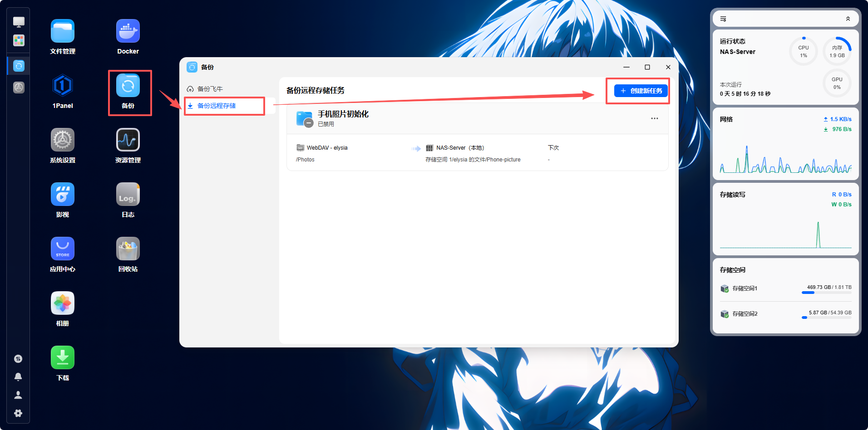The width and height of the screenshot is (868, 430).
Task: Click the 创建新任务 button
Action: pyautogui.click(x=641, y=91)
